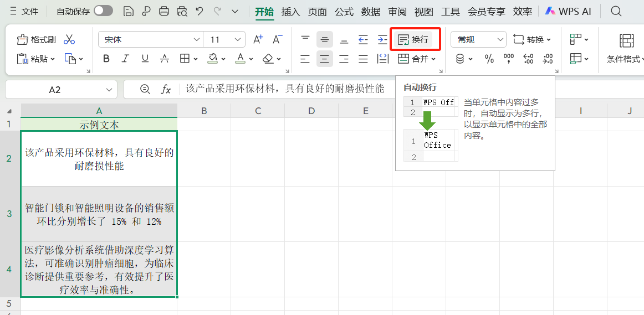Toggle the 换行 wrap text button
Viewport: 644px width, 315px height.
pyautogui.click(x=415, y=39)
